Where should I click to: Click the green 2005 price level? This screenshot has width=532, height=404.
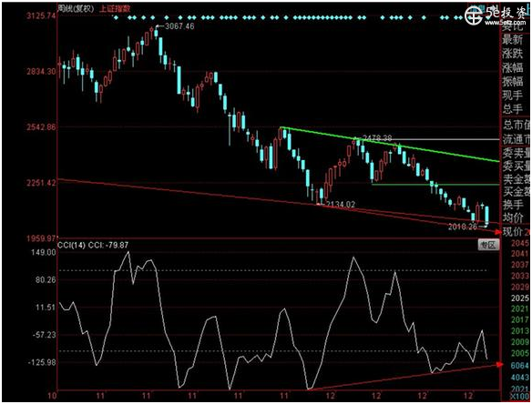coord(520,353)
